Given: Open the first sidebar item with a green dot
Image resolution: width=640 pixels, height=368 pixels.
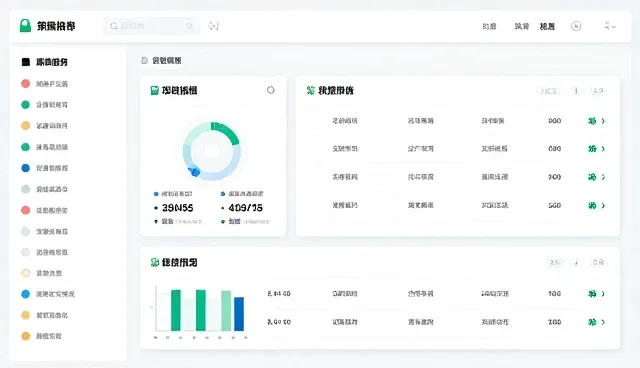Looking at the screenshot, I should pos(45,105).
